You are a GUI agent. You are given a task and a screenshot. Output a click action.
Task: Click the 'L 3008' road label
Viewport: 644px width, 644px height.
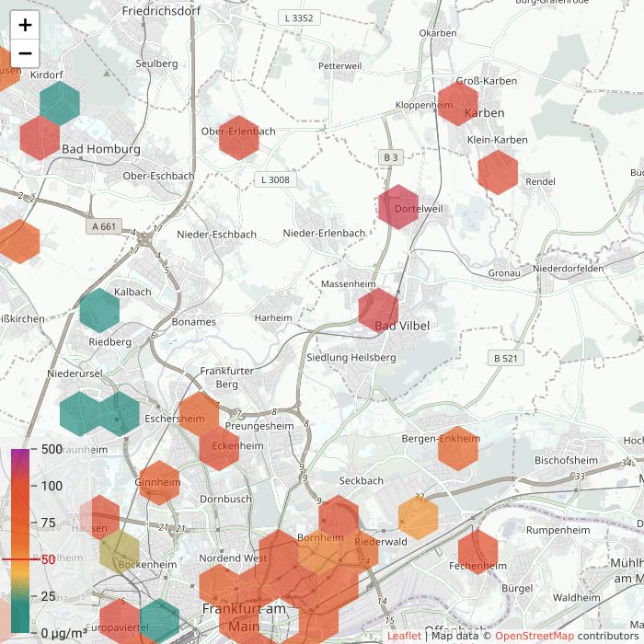coord(275,179)
